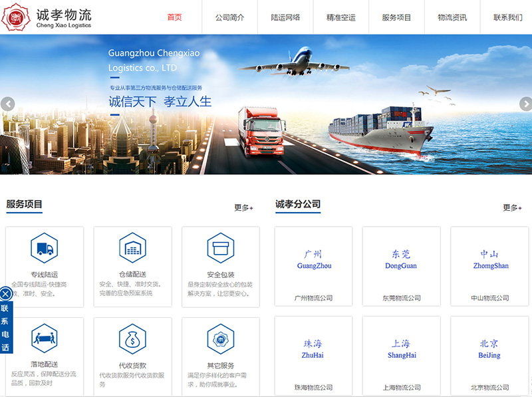Click the warehouse icon for 仓储配送
The image size is (532, 397).
132,249
